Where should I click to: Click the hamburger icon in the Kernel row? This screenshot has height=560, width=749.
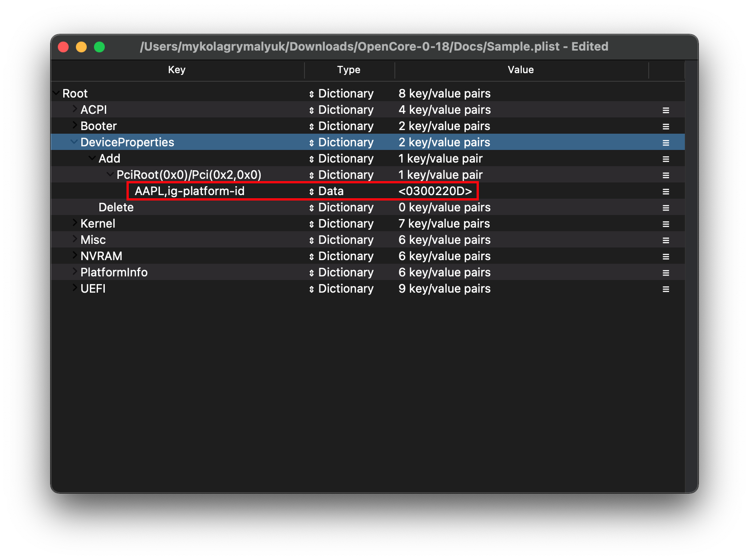click(x=665, y=224)
